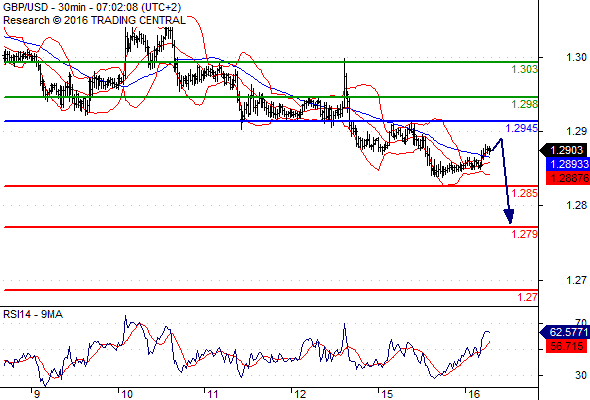Image resolution: width=590 pixels, height=400 pixels.
Task: Click the RSI 30 level axis label
Action: point(581,375)
